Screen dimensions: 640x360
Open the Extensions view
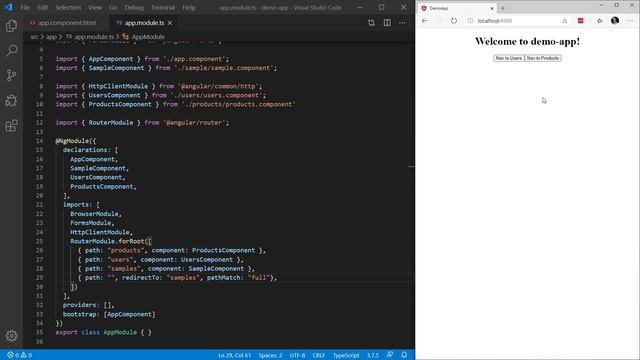pyautogui.click(x=11, y=126)
